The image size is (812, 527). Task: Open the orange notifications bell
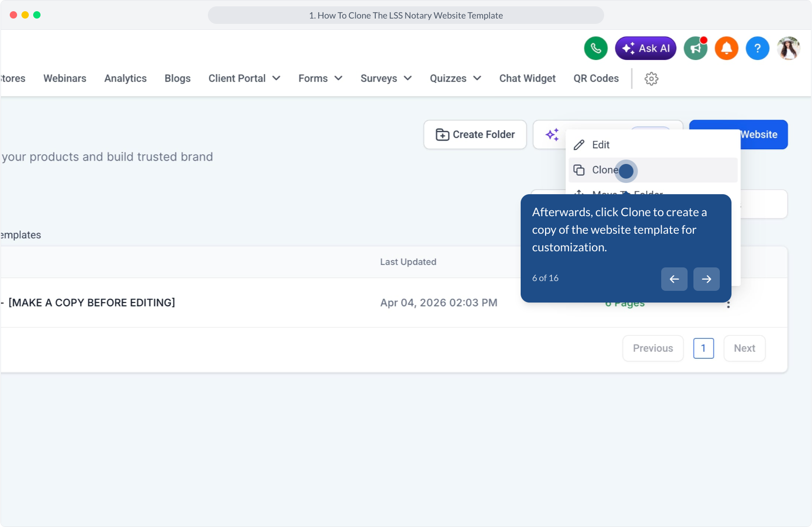(727, 48)
